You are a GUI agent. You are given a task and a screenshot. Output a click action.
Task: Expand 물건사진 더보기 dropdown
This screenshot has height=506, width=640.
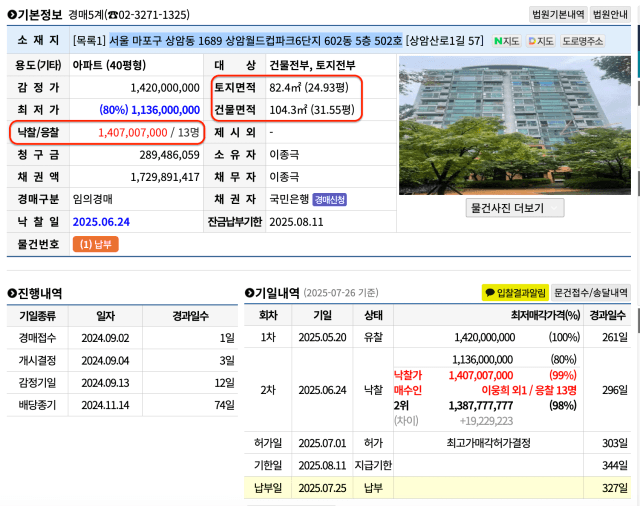point(515,208)
